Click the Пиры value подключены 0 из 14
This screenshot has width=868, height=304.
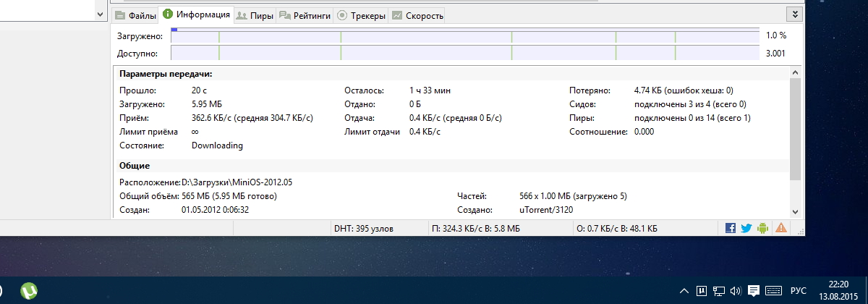pyautogui.click(x=692, y=118)
